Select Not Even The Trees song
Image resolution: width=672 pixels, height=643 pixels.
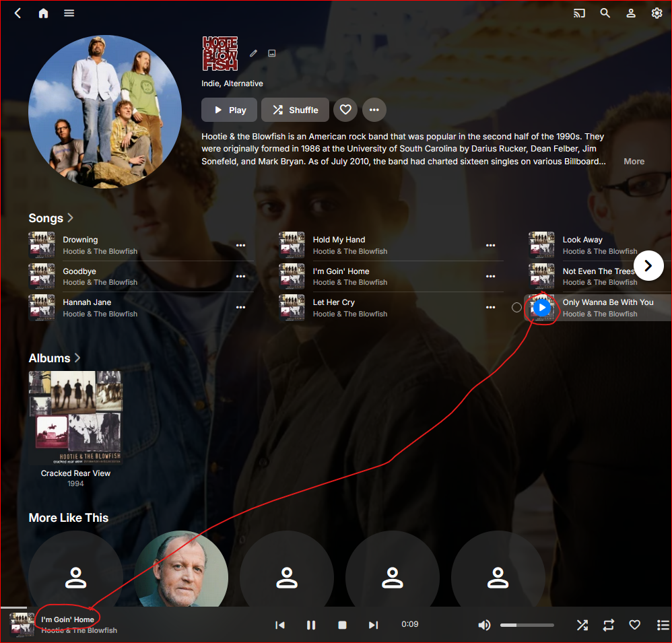click(599, 271)
